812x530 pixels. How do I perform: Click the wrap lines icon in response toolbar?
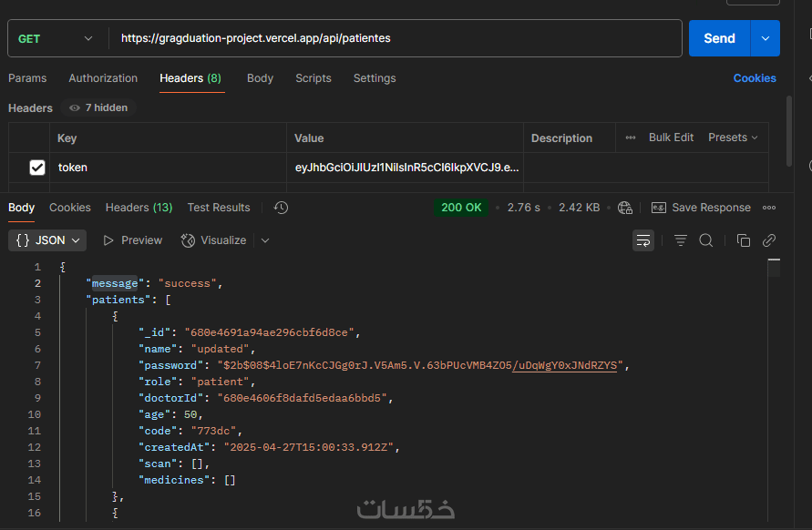pyautogui.click(x=643, y=240)
